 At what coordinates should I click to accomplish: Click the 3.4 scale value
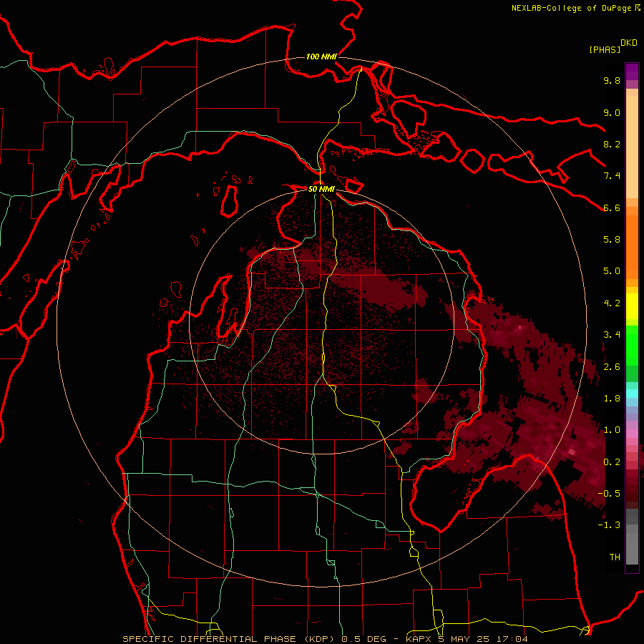(x=612, y=335)
